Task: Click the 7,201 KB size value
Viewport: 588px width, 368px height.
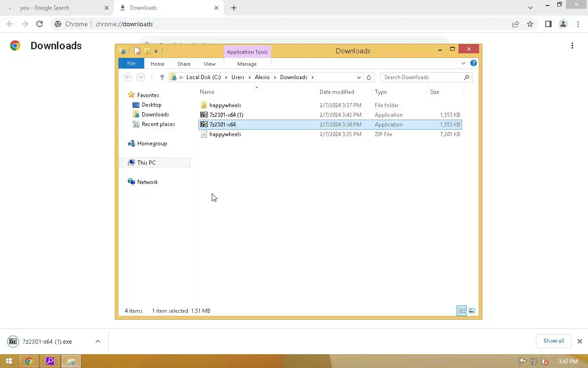Action: click(x=450, y=134)
